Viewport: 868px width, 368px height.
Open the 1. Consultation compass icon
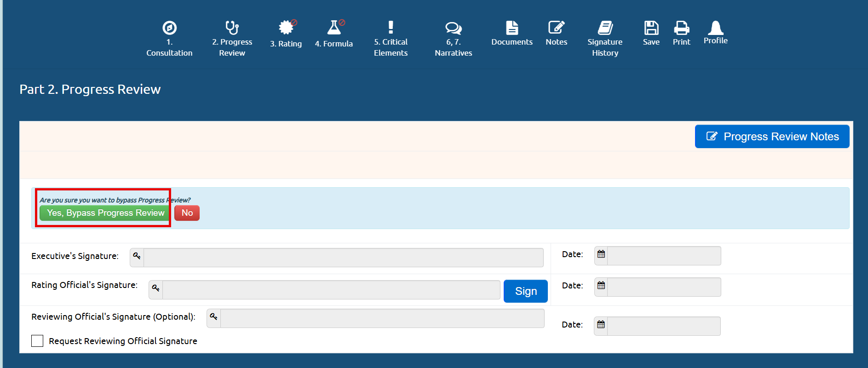(169, 28)
